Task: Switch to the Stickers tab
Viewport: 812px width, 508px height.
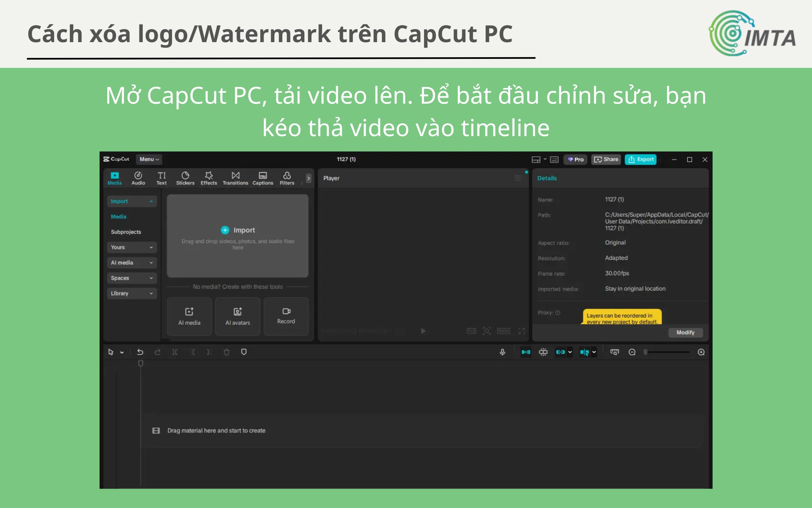Action: pyautogui.click(x=185, y=178)
